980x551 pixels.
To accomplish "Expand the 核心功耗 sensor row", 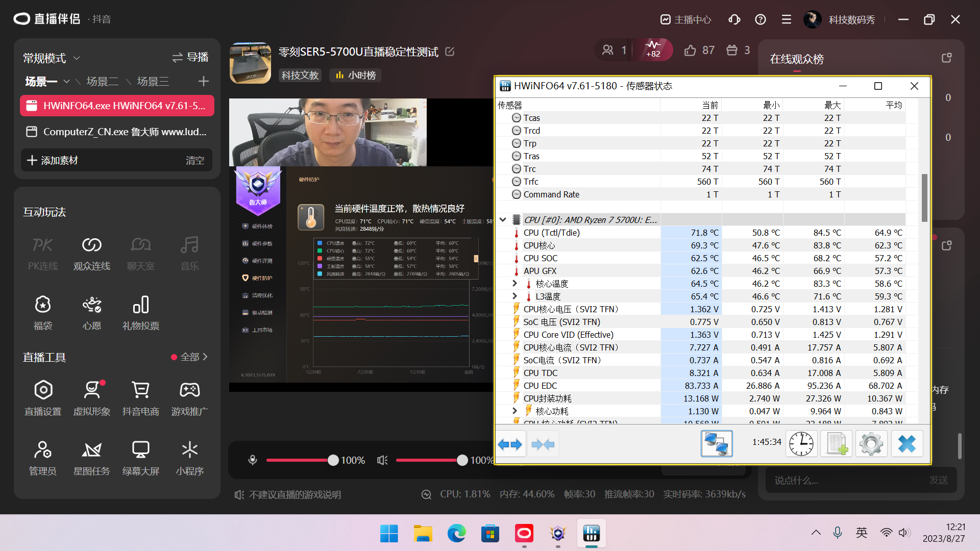I will click(x=514, y=411).
